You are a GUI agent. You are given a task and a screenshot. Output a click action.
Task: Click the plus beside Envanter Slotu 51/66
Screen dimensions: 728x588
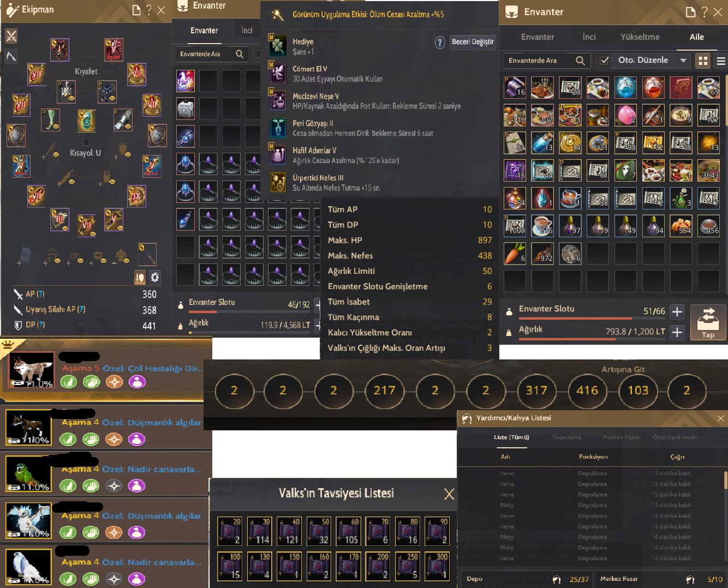(677, 311)
